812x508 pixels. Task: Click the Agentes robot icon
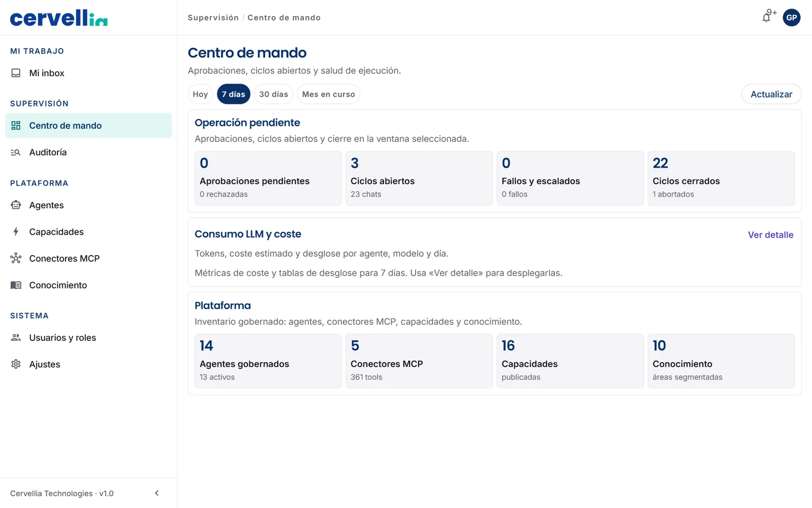coord(16,205)
